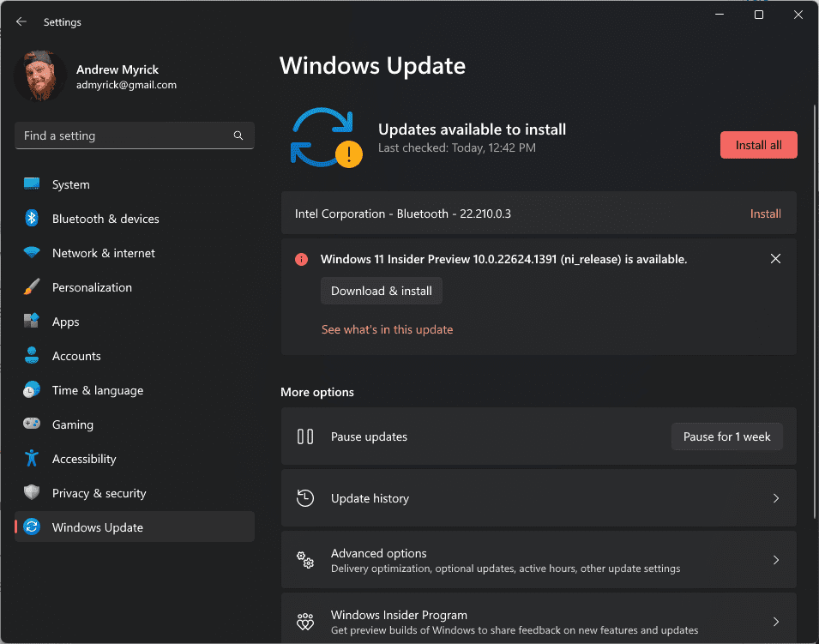819x644 pixels.
Task: Open the Apps settings page
Action: click(x=135, y=322)
